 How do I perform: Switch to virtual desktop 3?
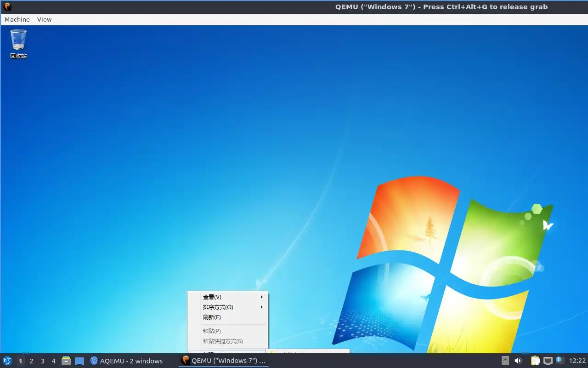42,361
